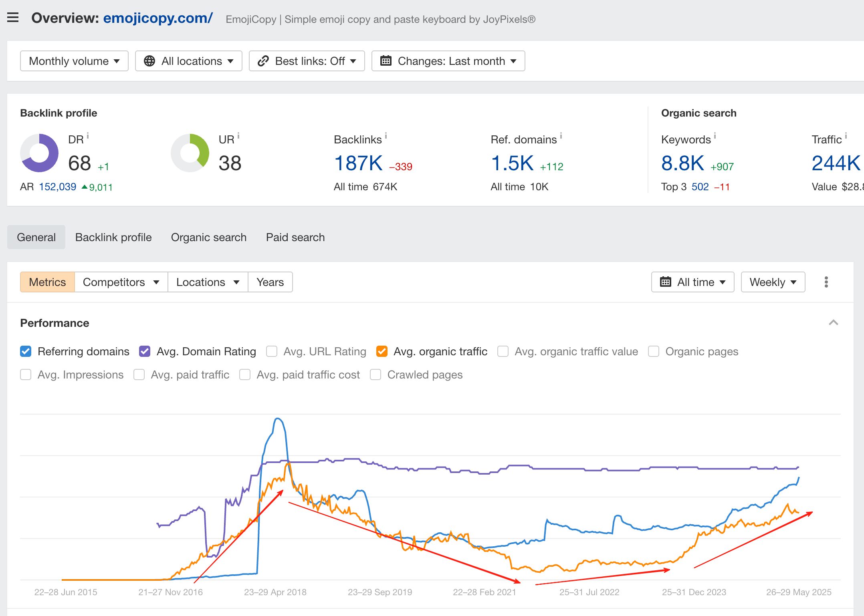Enable Avg. URL Rating checkbox
Screen dimensions: 864x616
point(272,351)
